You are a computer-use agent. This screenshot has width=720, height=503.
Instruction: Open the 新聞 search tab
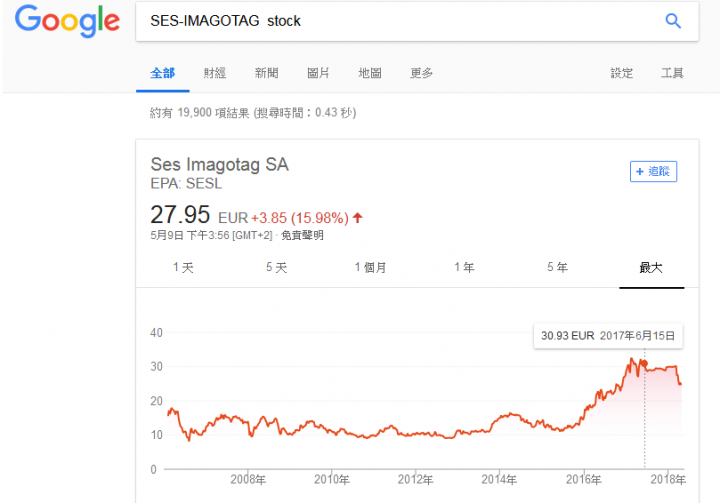[x=266, y=73]
